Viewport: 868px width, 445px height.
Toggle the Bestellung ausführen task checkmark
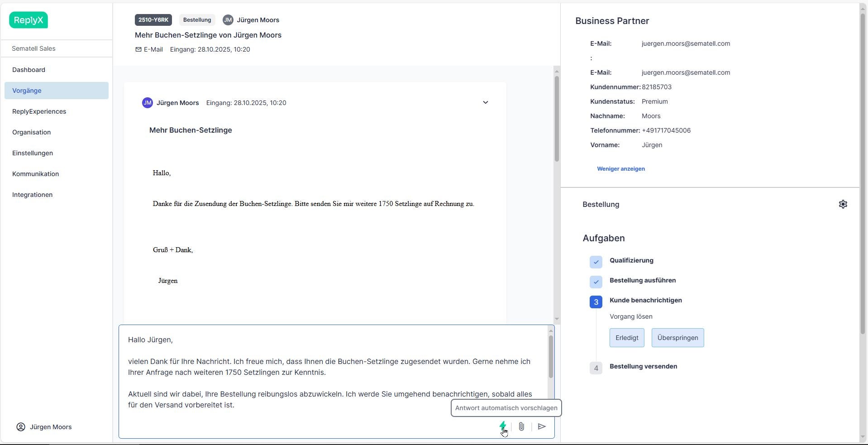pos(596,282)
